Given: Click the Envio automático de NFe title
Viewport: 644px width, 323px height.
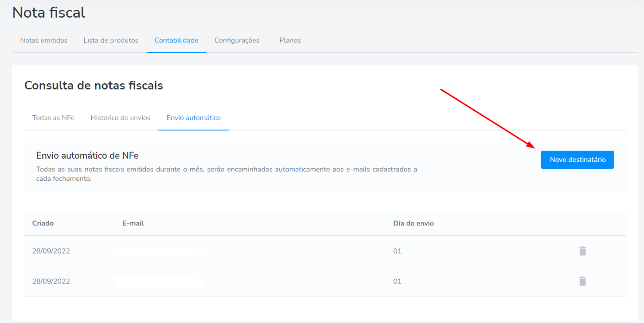Looking at the screenshot, I should 88,156.
